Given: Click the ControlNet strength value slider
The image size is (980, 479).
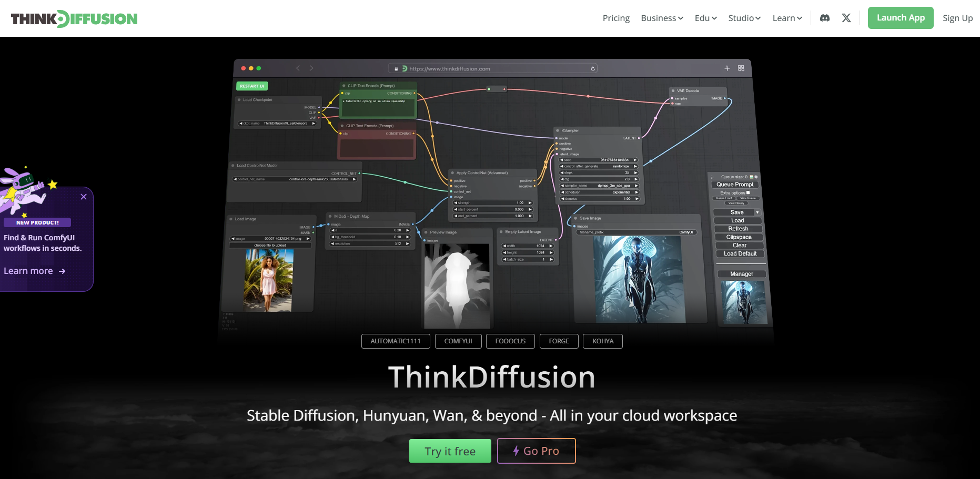Looking at the screenshot, I should coord(493,202).
